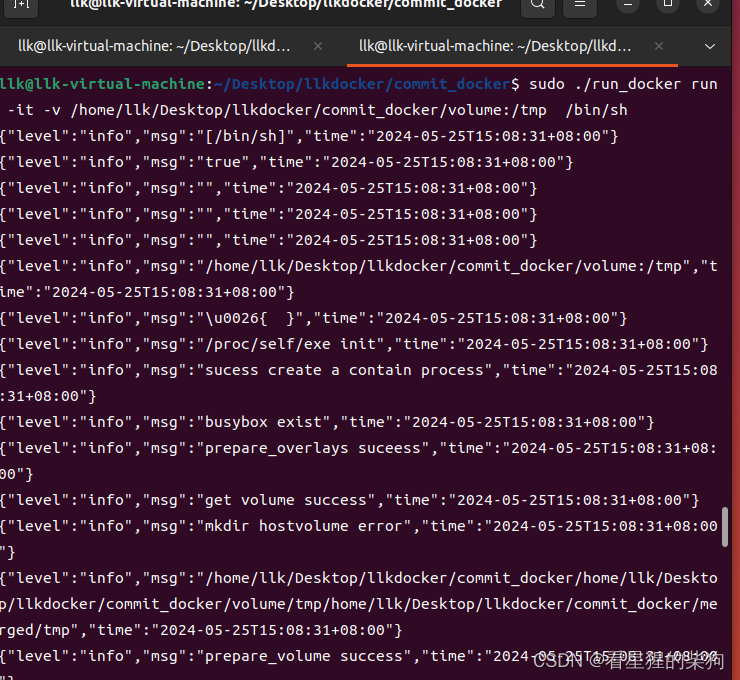740x680 pixels.
Task: Click the '/bin/sh' argument in the command
Action: pos(597,110)
